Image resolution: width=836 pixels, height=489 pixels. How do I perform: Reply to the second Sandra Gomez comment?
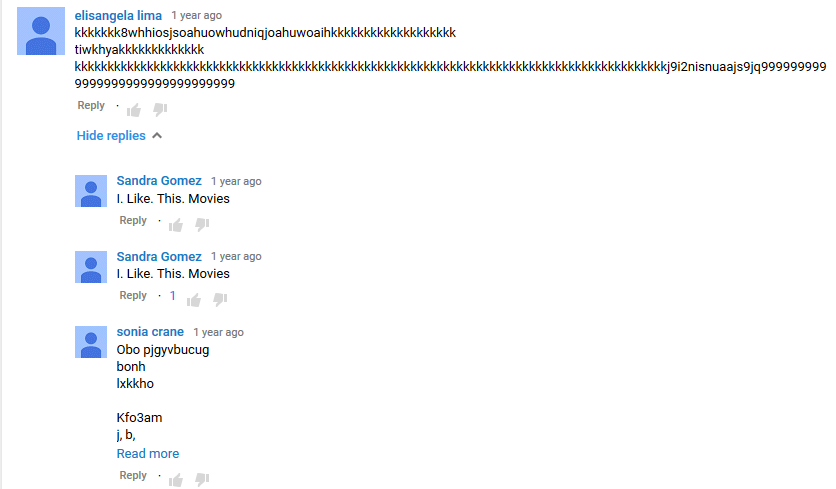[x=133, y=296]
